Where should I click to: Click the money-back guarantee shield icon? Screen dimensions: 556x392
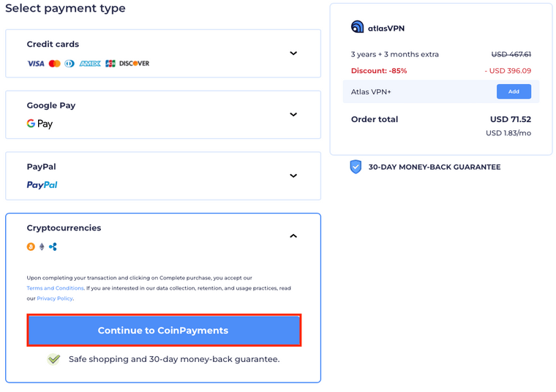point(356,167)
